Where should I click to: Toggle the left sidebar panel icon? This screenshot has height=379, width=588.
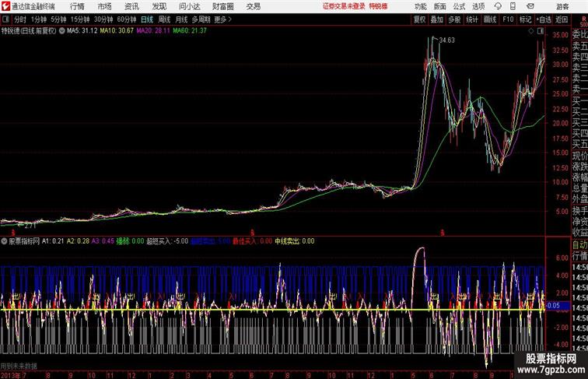pos(5,19)
